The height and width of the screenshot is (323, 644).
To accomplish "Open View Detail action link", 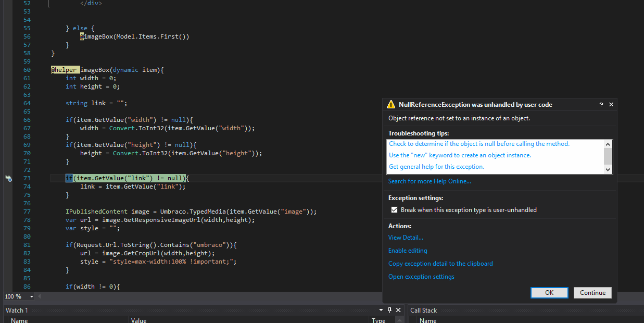I will click(406, 238).
